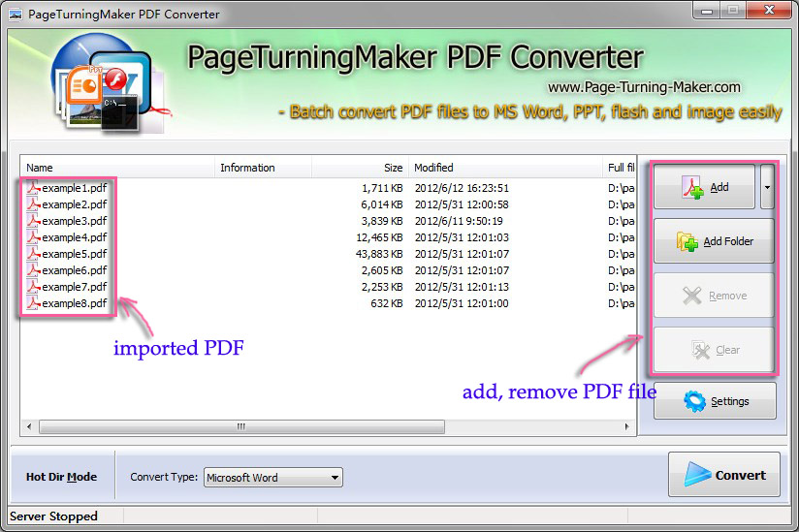Select the example6.pdf file name
The height and width of the screenshot is (532, 799).
point(75,270)
